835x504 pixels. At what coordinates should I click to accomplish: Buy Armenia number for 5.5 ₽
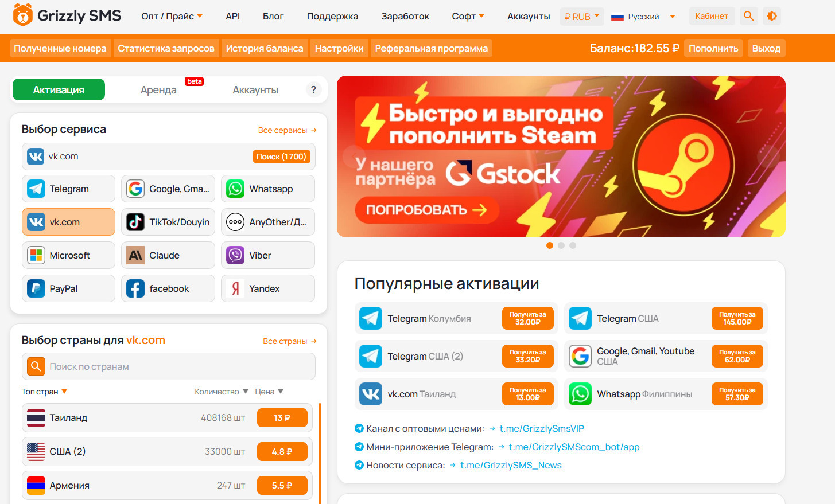coord(282,486)
